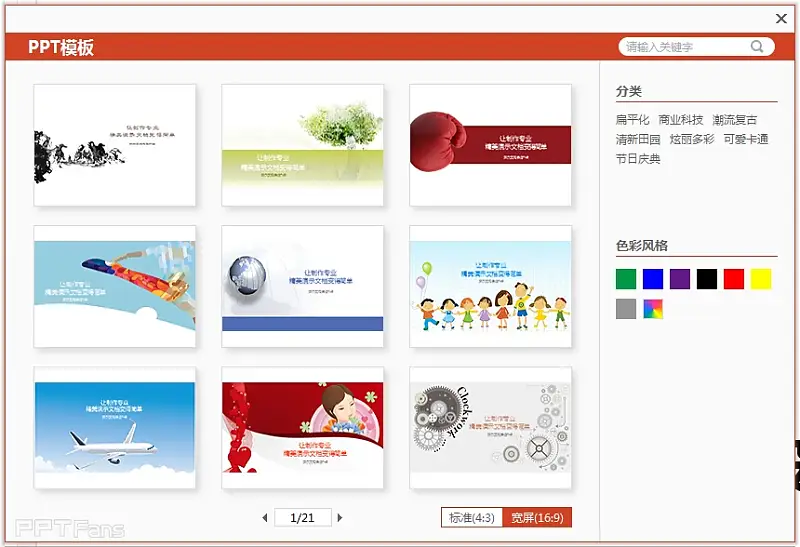This screenshot has height=547, width=800.
Task: Select the cartoon children holding hands template
Action: (490, 286)
